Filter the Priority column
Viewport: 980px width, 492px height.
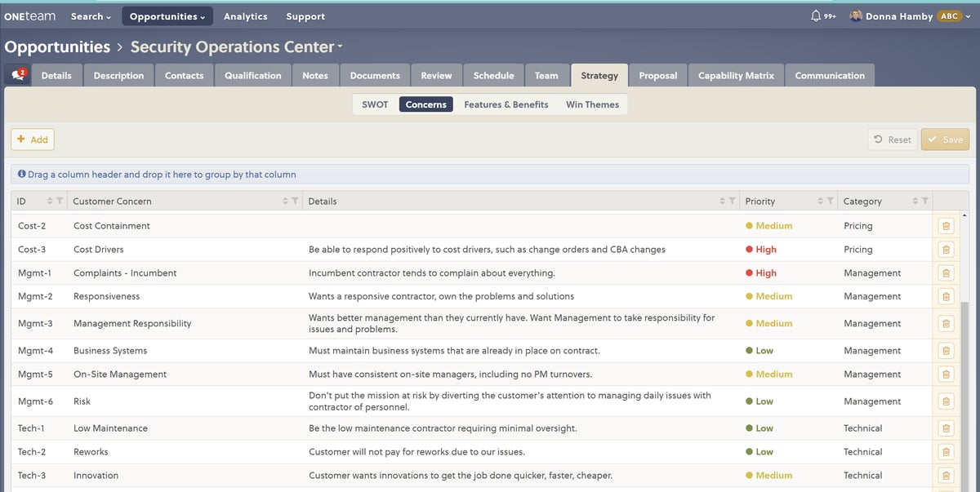(830, 202)
